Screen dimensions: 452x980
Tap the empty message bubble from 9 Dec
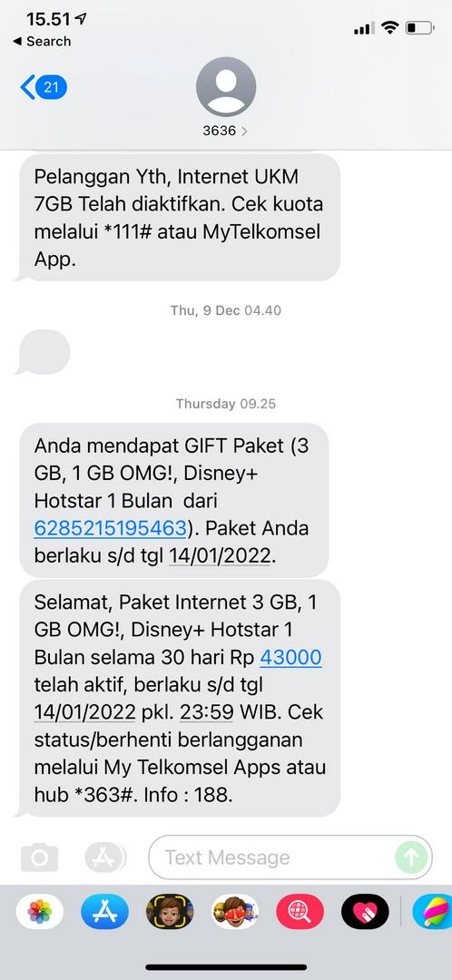pyautogui.click(x=44, y=352)
